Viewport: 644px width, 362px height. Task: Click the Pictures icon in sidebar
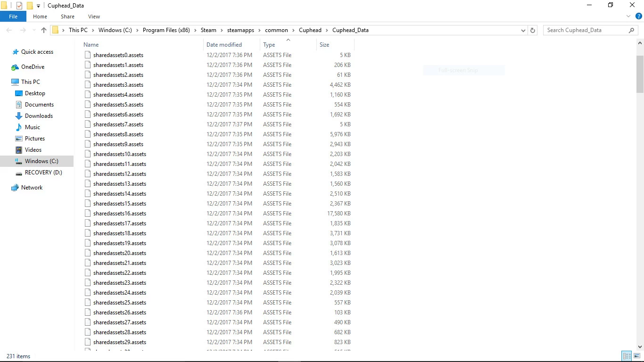pos(19,139)
